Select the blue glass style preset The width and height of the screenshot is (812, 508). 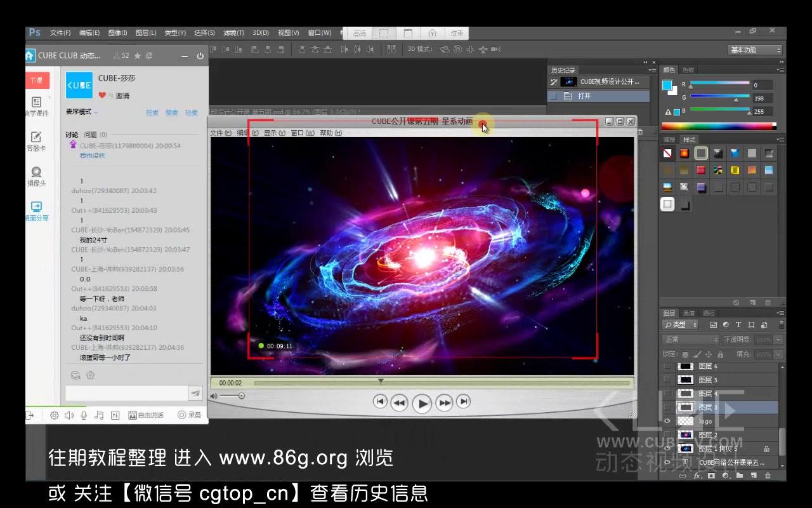click(x=735, y=153)
